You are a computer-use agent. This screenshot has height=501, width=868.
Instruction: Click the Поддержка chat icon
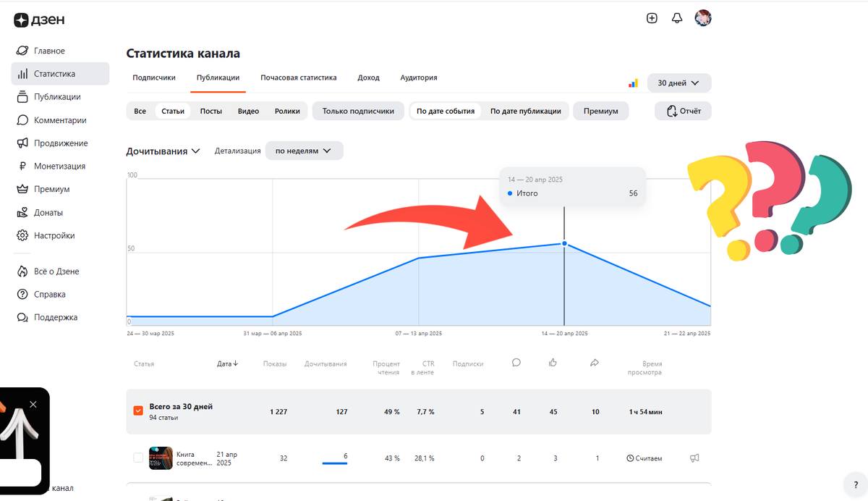[22, 318]
